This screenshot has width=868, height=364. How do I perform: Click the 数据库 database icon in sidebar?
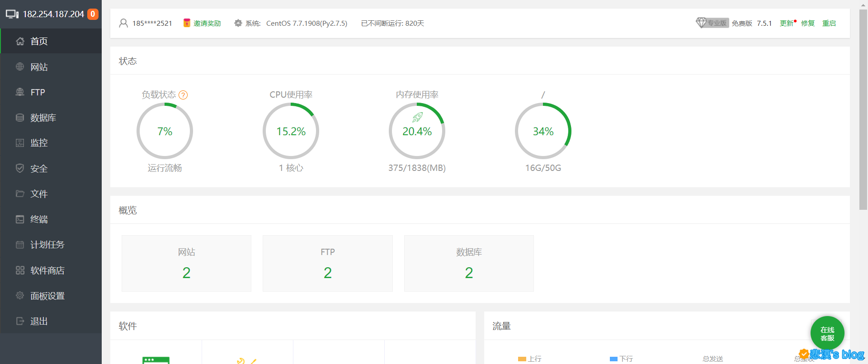pyautogui.click(x=20, y=118)
